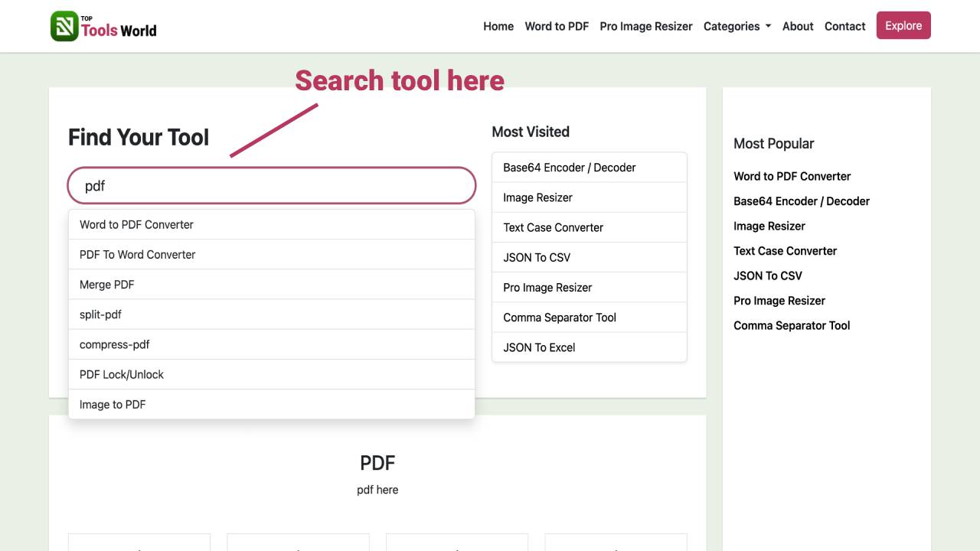Click the Top Tools World logo

[103, 26]
